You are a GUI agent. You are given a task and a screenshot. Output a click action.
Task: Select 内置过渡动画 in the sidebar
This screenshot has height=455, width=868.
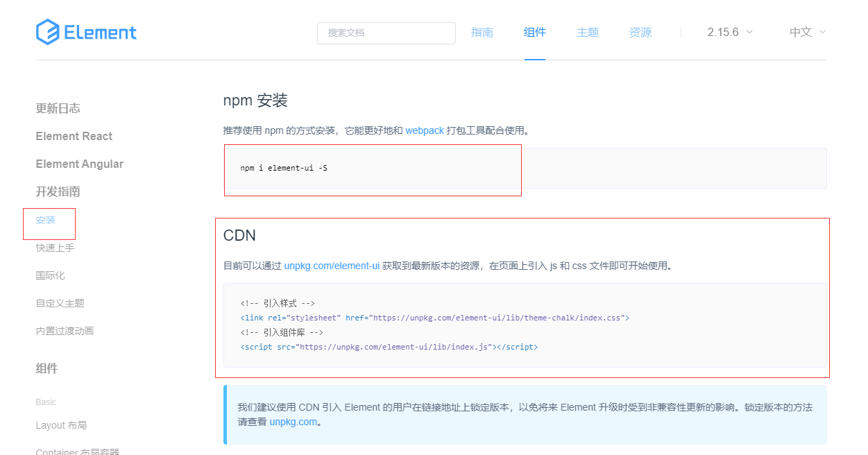click(x=65, y=331)
